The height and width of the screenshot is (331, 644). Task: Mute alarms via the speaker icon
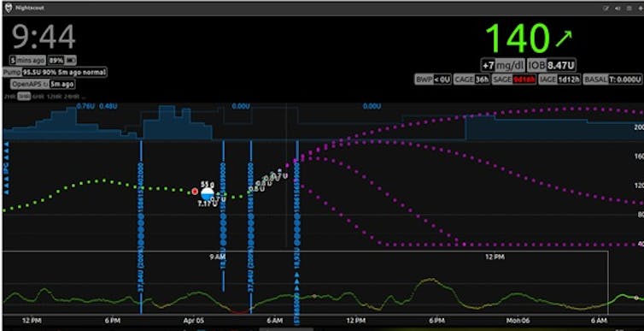pyautogui.click(x=618, y=8)
